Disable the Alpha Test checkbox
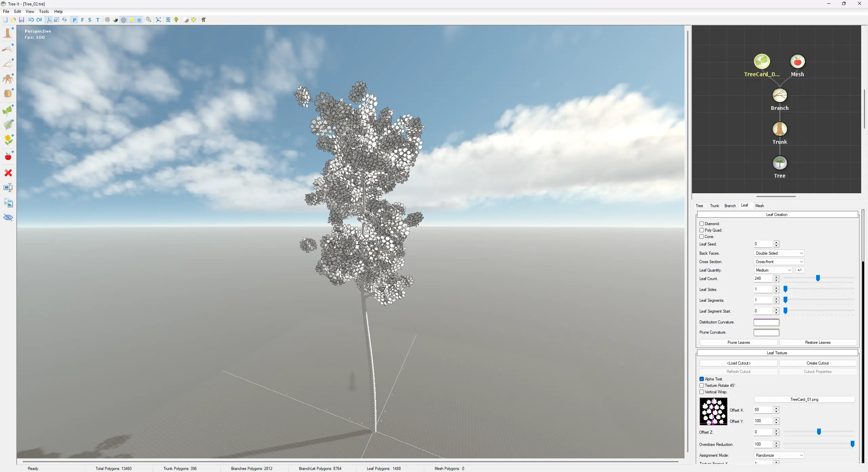Screen dimensions: 868x472 tap(702, 379)
